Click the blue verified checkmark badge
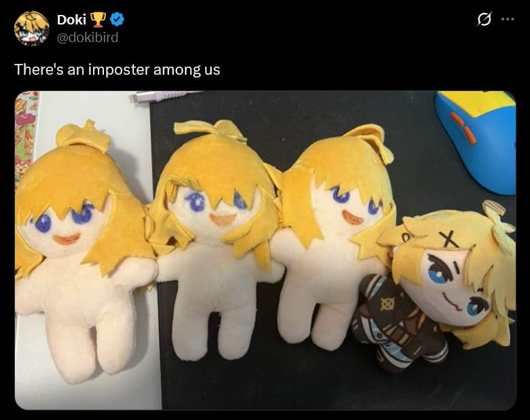Screen dimensions: 530x420 pos(118,19)
